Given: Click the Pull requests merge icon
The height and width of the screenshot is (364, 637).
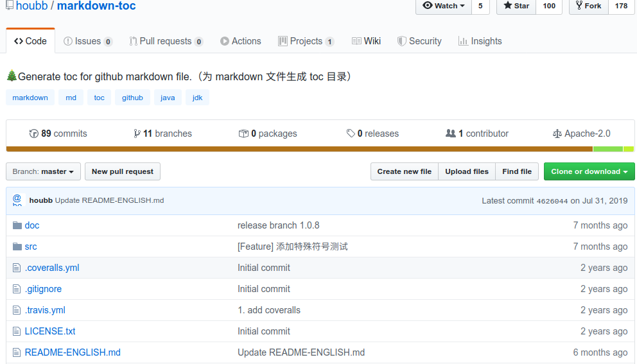Looking at the screenshot, I should (x=133, y=42).
